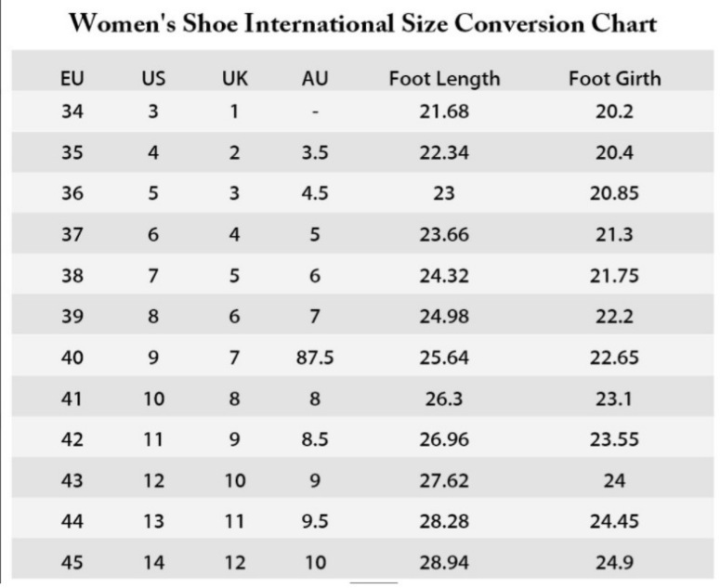Click foot length value 21.68
This screenshot has height=588, width=720.
pyautogui.click(x=444, y=111)
